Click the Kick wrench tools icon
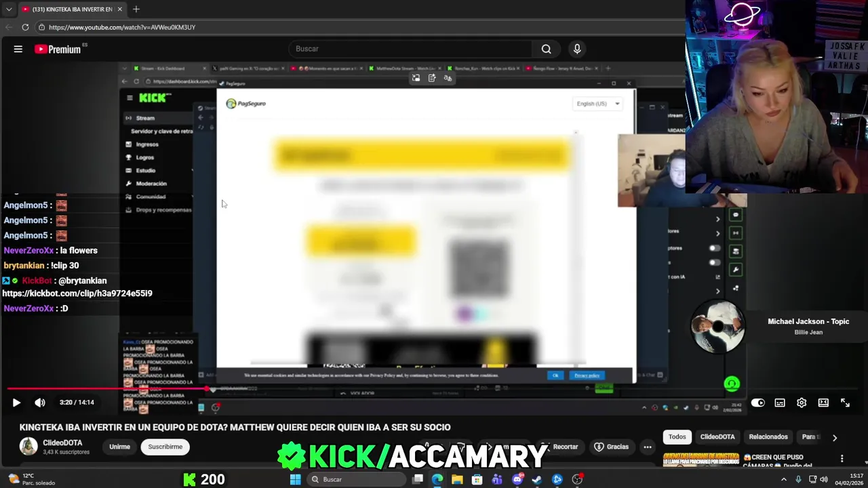Viewport: 868px width, 488px height. (x=736, y=270)
